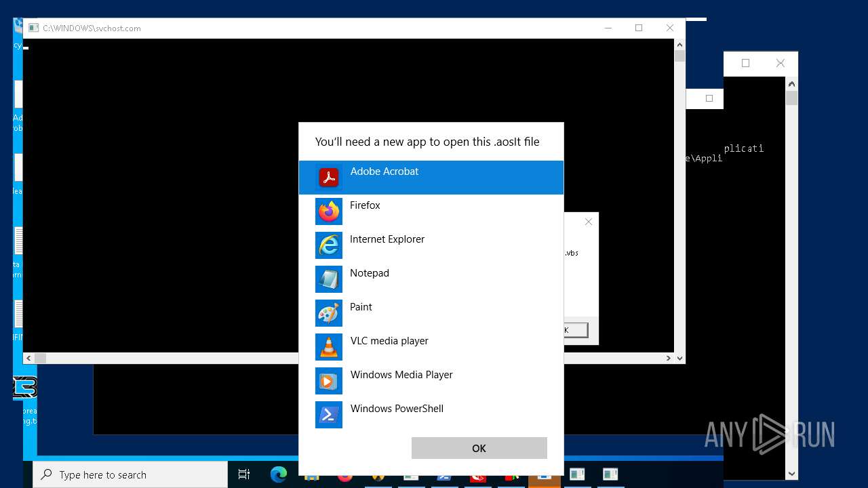The width and height of the screenshot is (868, 488).
Task: Click down arrow of right console scrollbar
Action: pyautogui.click(x=791, y=474)
